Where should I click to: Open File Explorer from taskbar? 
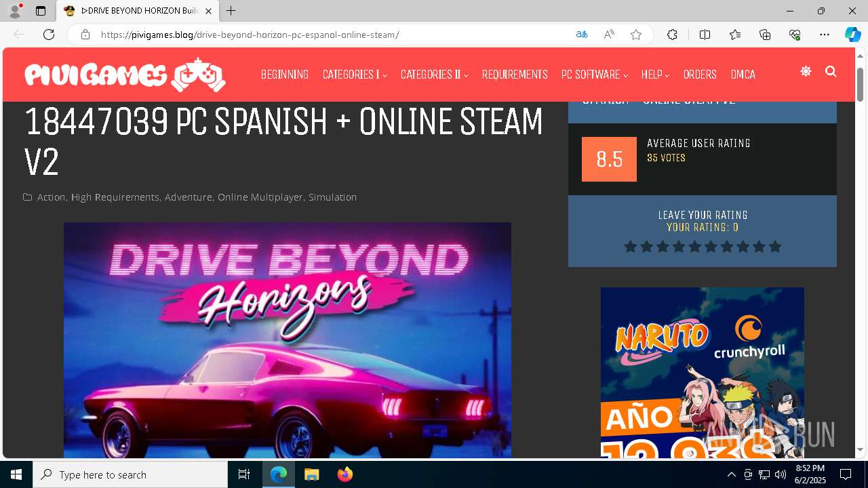click(312, 474)
